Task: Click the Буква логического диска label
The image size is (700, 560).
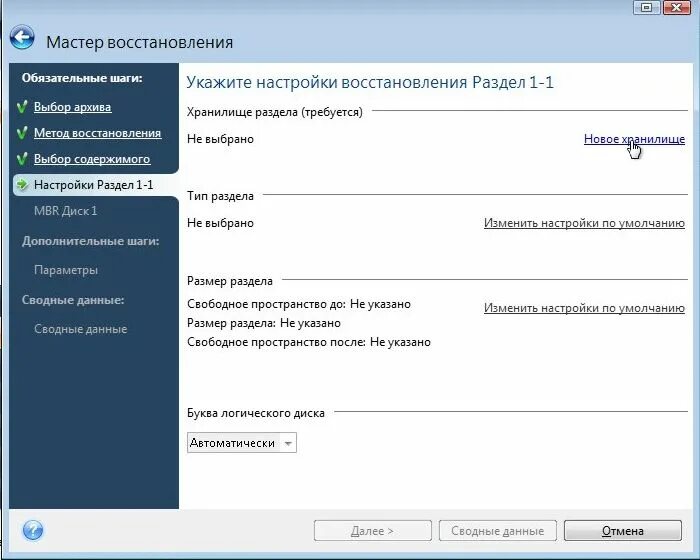Action: coord(256,413)
